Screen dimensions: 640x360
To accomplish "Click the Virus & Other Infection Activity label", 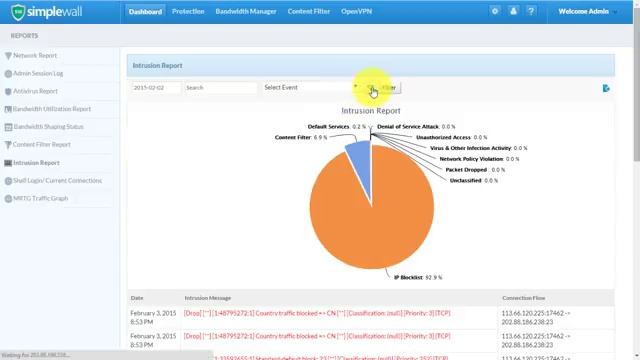I will 478,148.
